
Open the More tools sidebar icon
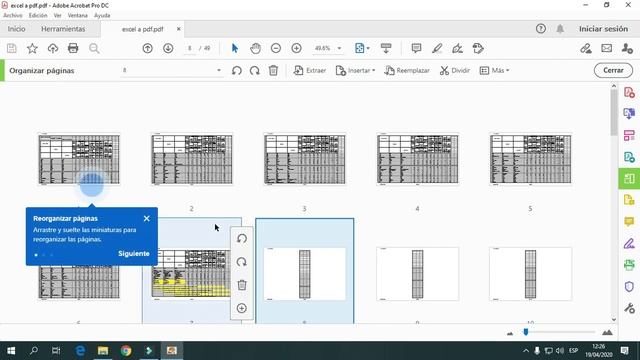pyautogui.click(x=629, y=308)
